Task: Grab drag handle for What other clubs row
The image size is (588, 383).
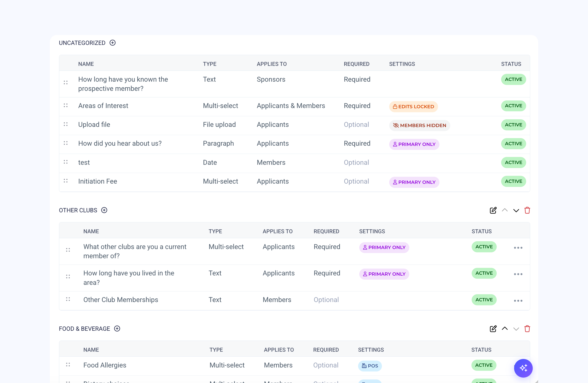Action: pyautogui.click(x=68, y=250)
